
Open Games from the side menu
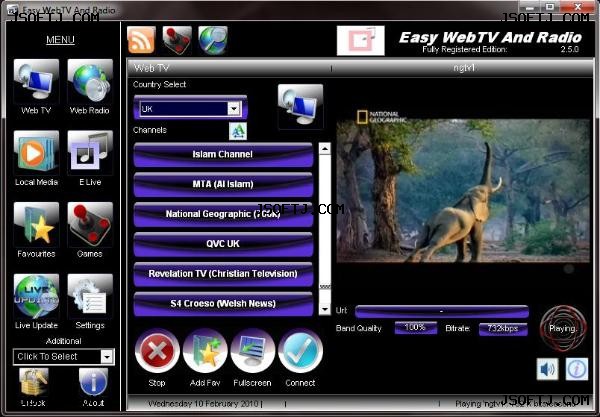[90, 224]
